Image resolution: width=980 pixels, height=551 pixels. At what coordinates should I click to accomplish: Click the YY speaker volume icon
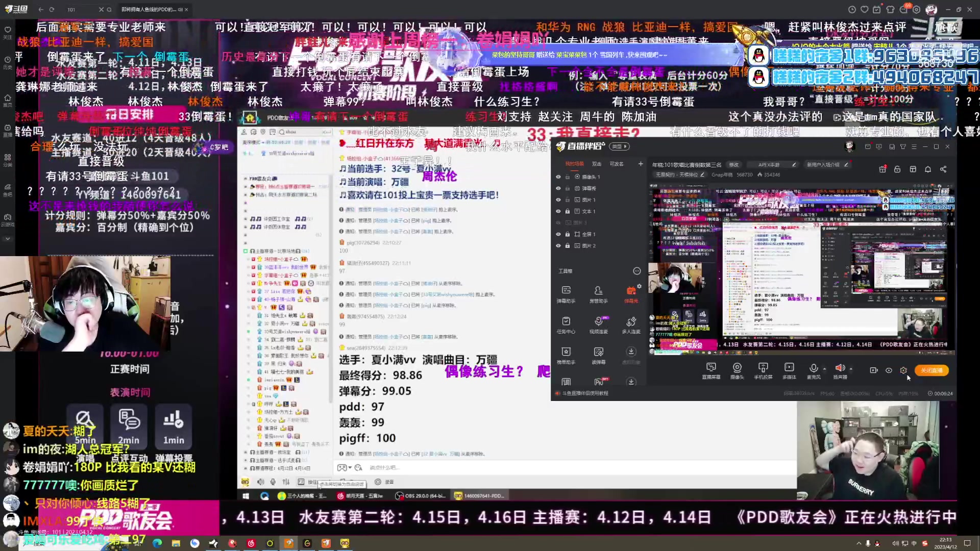(x=260, y=482)
